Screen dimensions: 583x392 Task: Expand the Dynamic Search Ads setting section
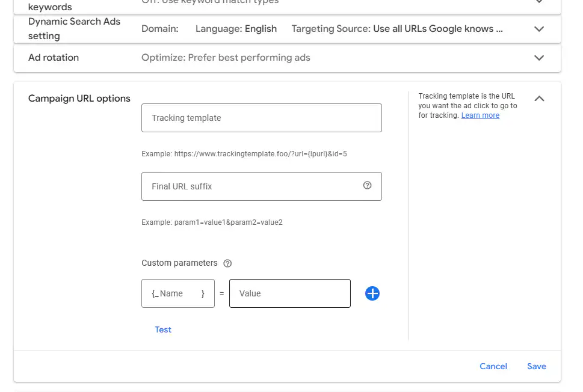tap(539, 29)
